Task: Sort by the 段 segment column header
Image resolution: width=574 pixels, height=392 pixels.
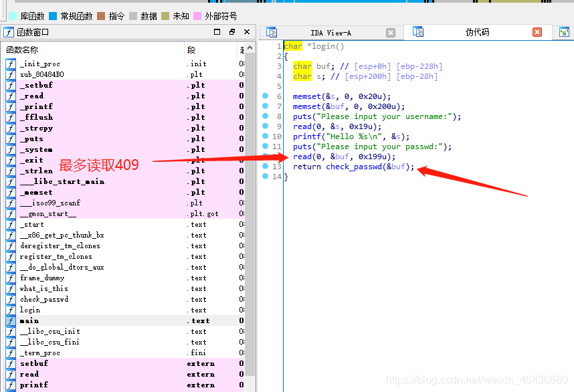Action: tap(211, 50)
